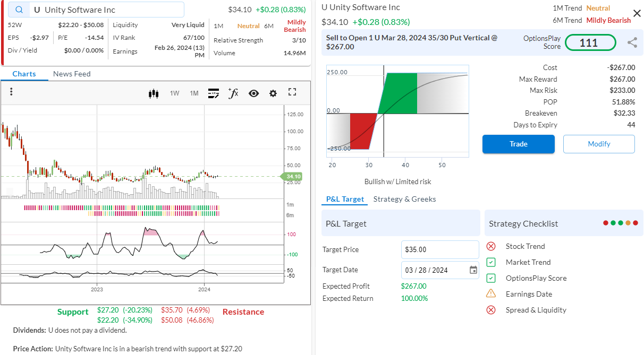The height and width of the screenshot is (355, 644).
Task: Click the Earnings Date warning icon
Action: pyautogui.click(x=491, y=293)
